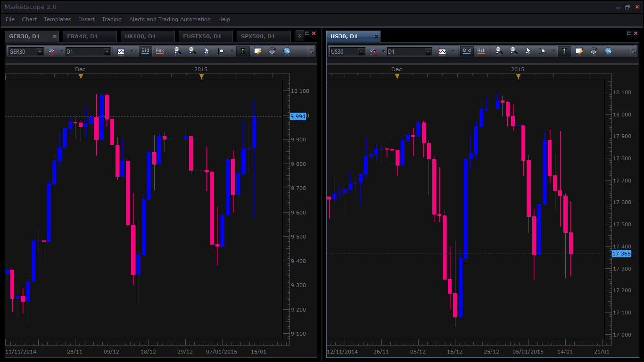644x362 pixels.
Task: Open the Chart menu
Action: (x=29, y=19)
